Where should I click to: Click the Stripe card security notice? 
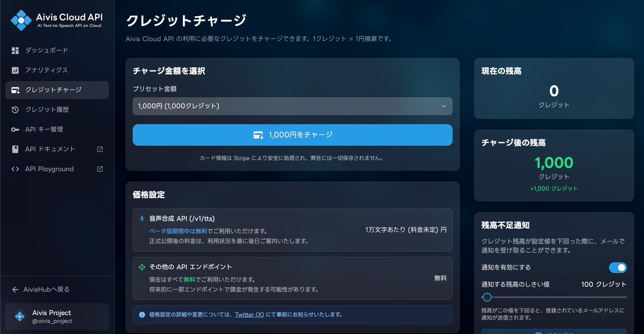point(292,158)
